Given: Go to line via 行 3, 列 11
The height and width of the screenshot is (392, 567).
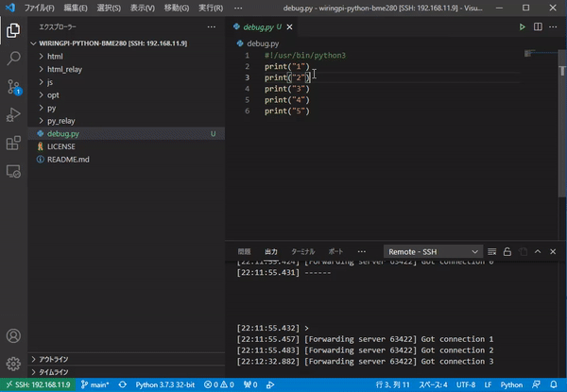Looking at the screenshot, I should [x=392, y=384].
